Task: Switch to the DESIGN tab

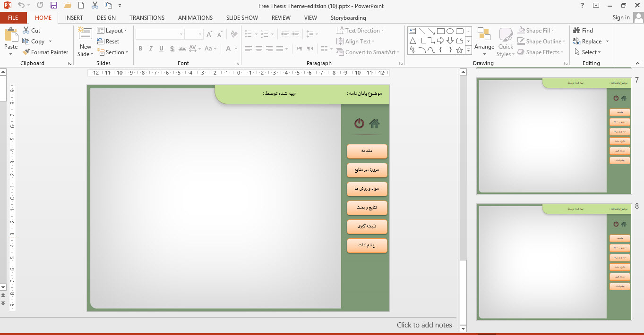Action: tap(106, 18)
